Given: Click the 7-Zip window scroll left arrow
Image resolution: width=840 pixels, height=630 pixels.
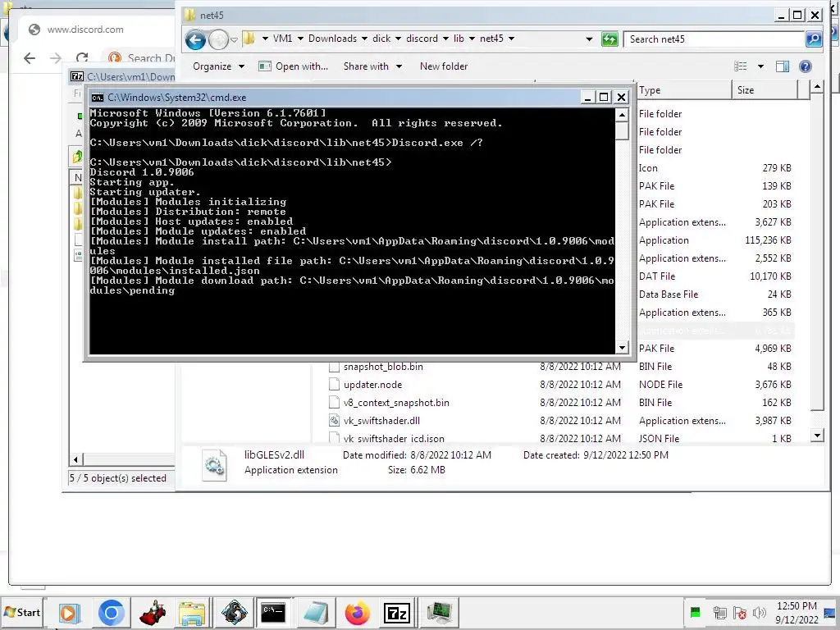Looking at the screenshot, I should click(75, 459).
